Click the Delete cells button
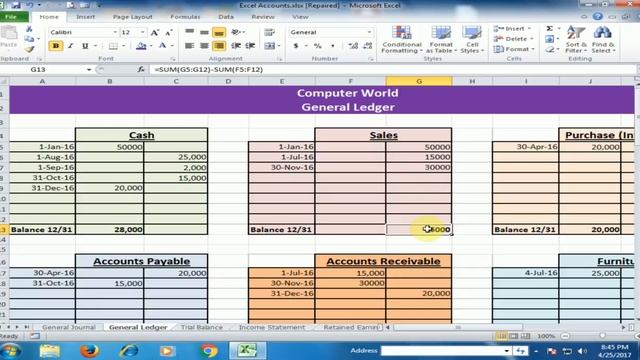Viewport: 640px width, 360px height. click(512, 39)
